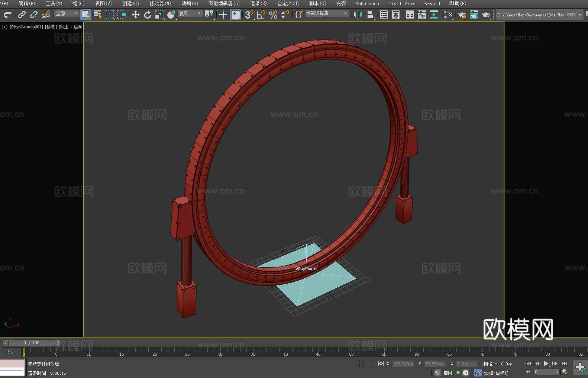Open the Layer Explorer icon
Screen dimensions: 588x378
click(x=396, y=14)
